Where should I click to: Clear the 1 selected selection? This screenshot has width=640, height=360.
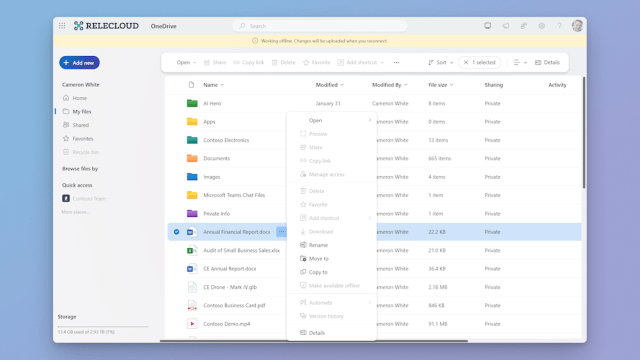point(466,62)
